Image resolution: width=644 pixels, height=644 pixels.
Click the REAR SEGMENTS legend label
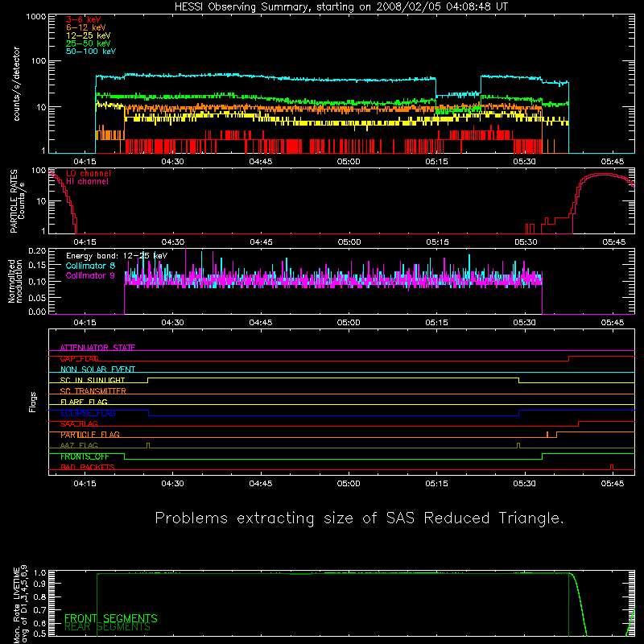(108, 627)
